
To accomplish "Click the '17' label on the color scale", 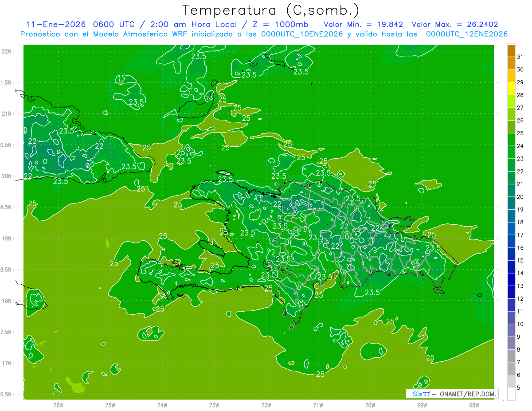I will (x=520, y=235).
